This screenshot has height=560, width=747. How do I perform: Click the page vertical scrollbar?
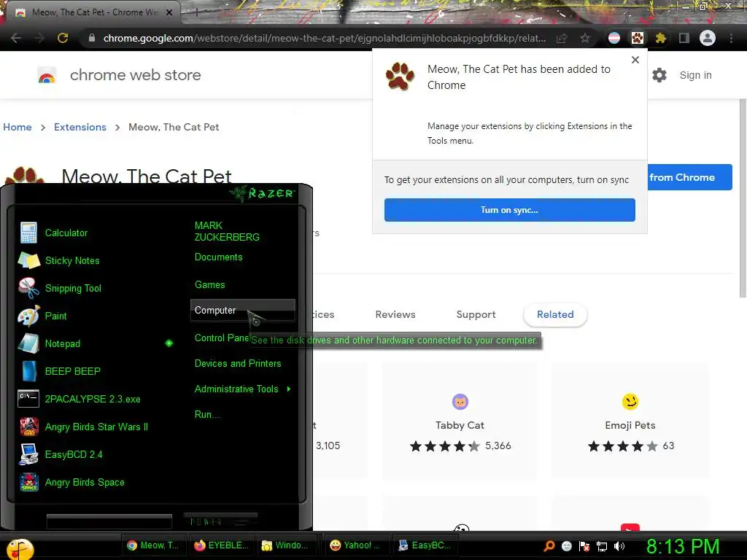coord(743,198)
